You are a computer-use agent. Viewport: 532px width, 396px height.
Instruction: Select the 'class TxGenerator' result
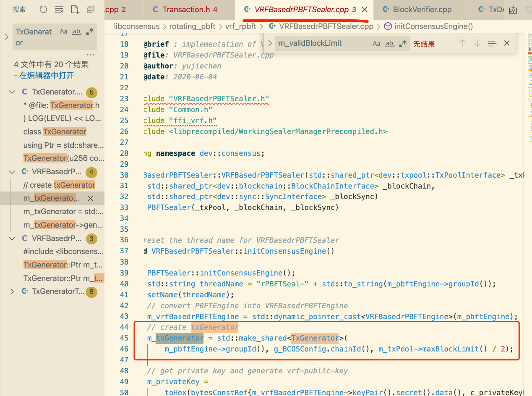(55, 132)
